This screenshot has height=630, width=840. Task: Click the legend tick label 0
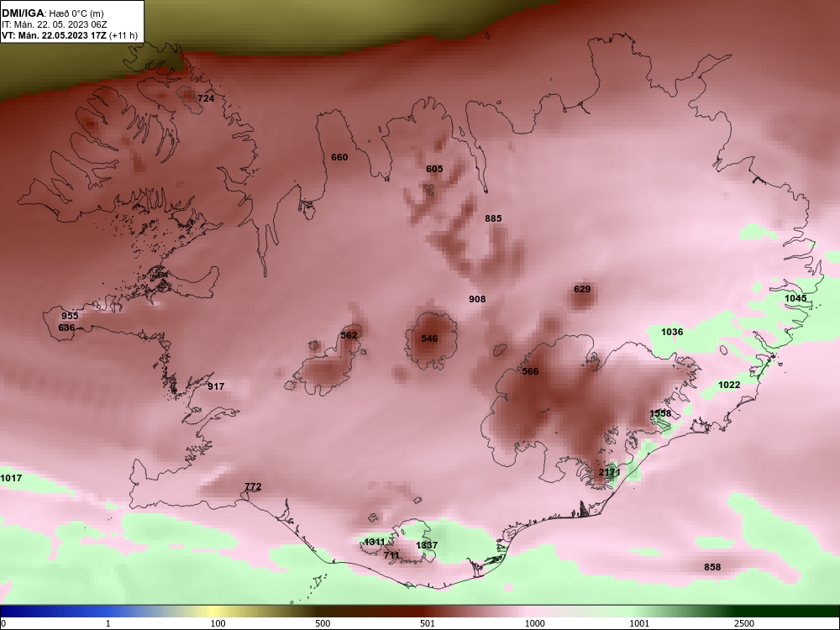coord(3,623)
